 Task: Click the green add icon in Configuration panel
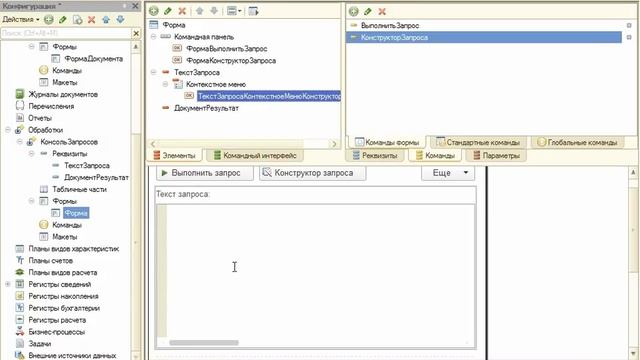[x=49, y=20]
